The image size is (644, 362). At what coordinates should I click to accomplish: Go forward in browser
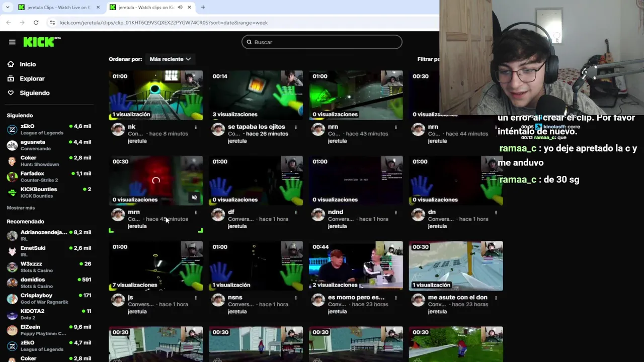pyautogui.click(x=22, y=23)
